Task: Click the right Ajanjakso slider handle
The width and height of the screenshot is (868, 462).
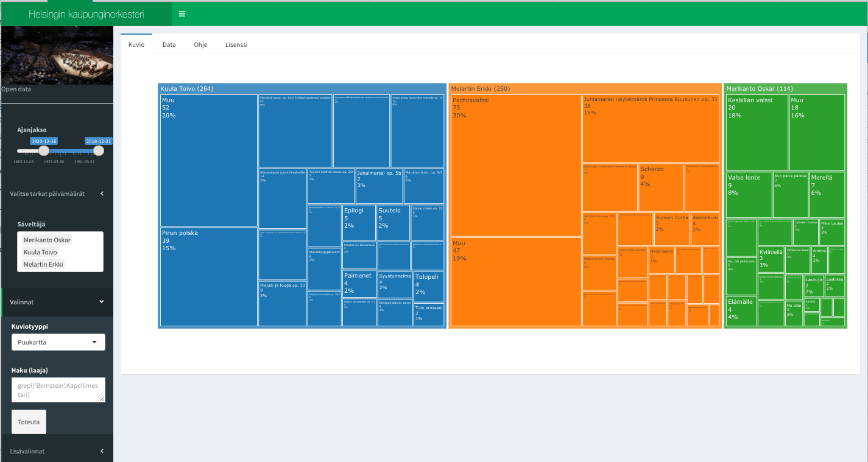Action: pos(99,151)
